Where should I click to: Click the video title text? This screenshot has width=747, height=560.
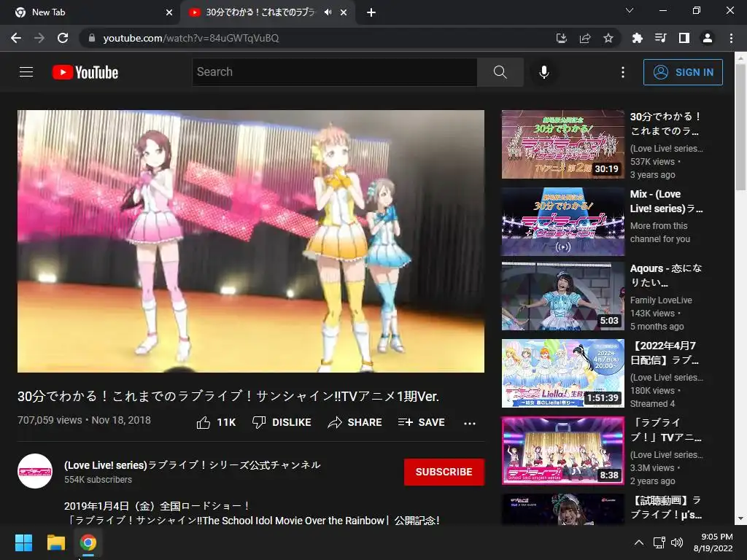[228, 396]
